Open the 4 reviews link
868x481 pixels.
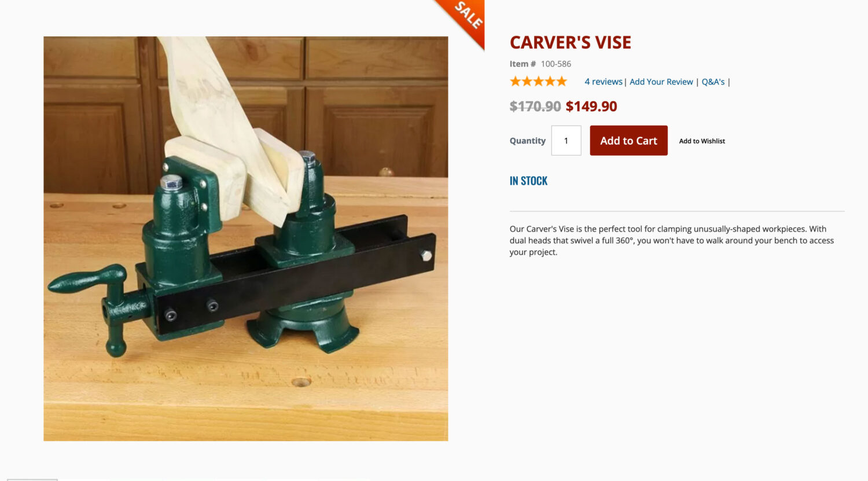pos(604,82)
